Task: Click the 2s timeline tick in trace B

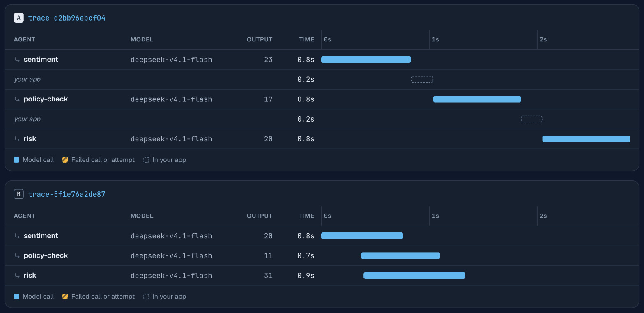Action: [x=543, y=216]
